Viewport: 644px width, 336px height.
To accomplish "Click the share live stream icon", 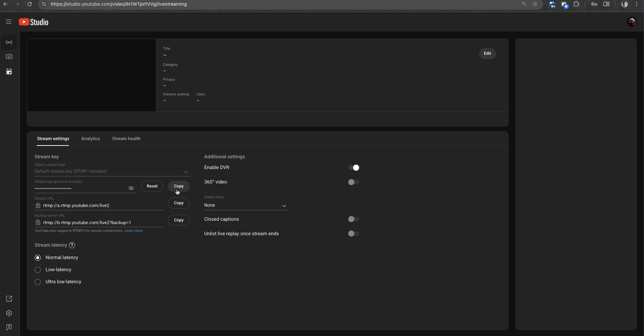I will point(9,298).
